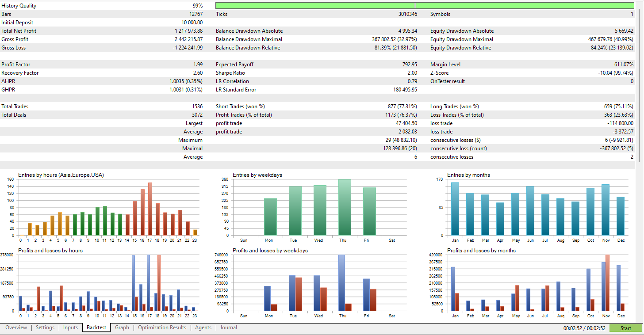Click the Profits and losses by months title

[481, 251]
